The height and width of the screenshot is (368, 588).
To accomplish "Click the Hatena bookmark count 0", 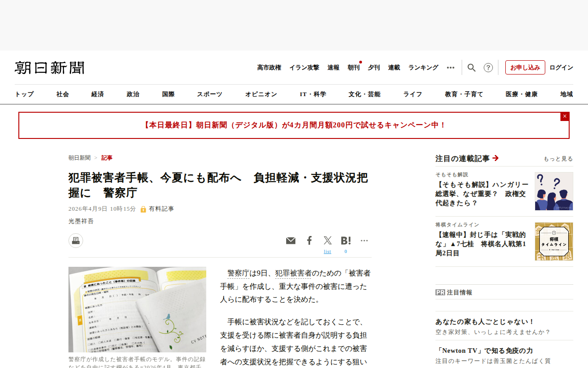I will click(346, 252).
